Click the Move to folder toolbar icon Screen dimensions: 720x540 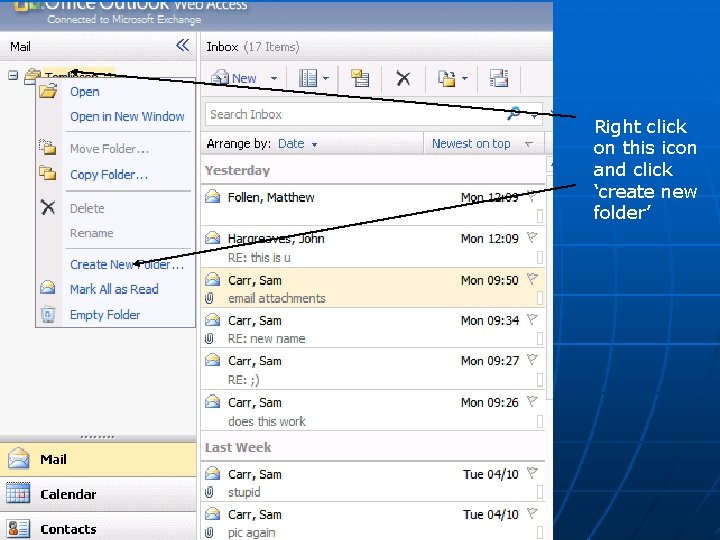[446, 79]
